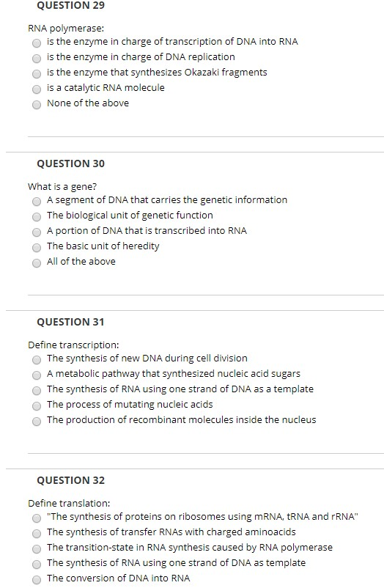The width and height of the screenshot is (384, 588).
Task: Select 'None of the above' for Question 29
Action: tap(37, 105)
